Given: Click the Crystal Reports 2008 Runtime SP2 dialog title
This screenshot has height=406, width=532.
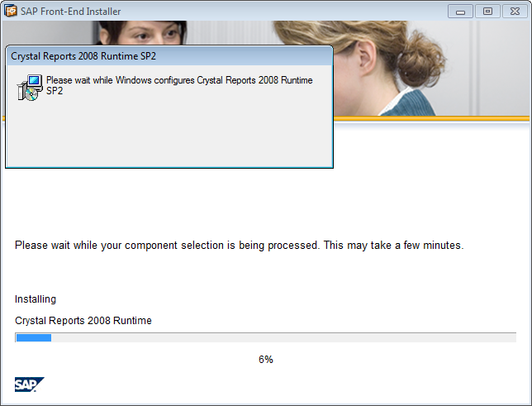Looking at the screenshot, I should click(x=83, y=56).
